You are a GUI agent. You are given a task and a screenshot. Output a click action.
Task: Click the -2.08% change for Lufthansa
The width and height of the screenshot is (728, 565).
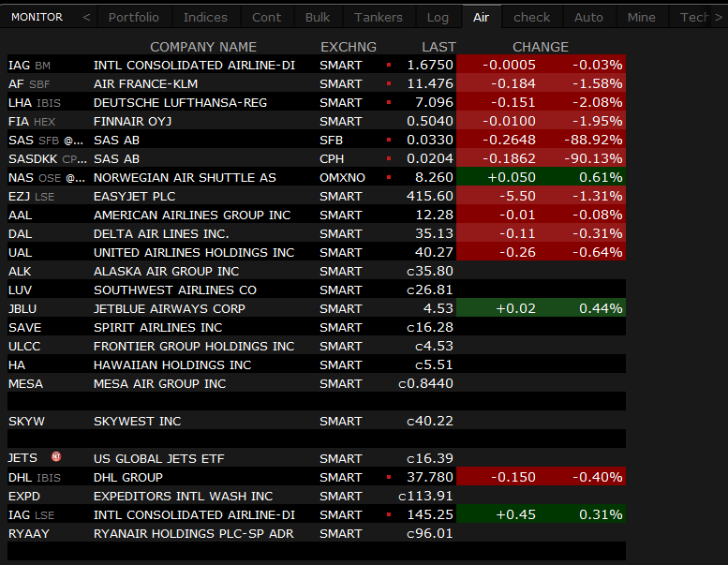[597, 103]
